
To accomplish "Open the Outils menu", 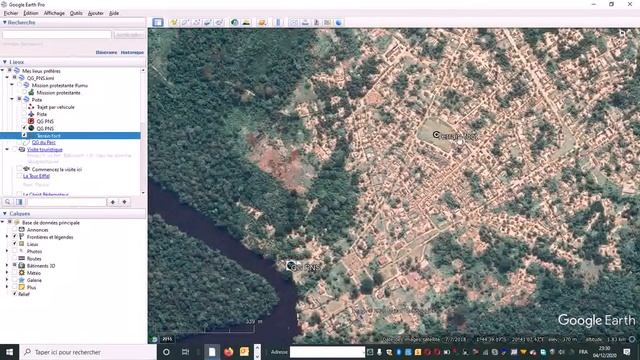I will tap(76, 13).
